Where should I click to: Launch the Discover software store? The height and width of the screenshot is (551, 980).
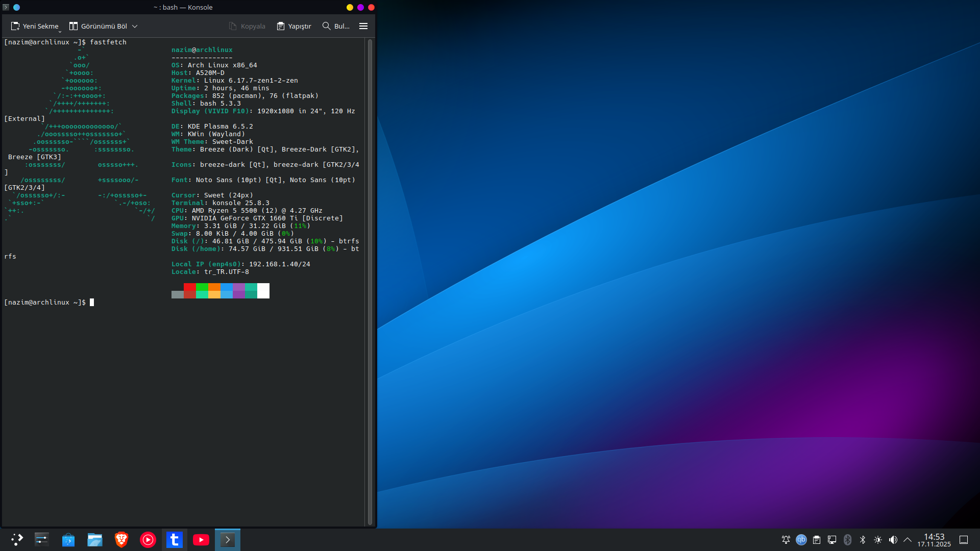tap(68, 540)
